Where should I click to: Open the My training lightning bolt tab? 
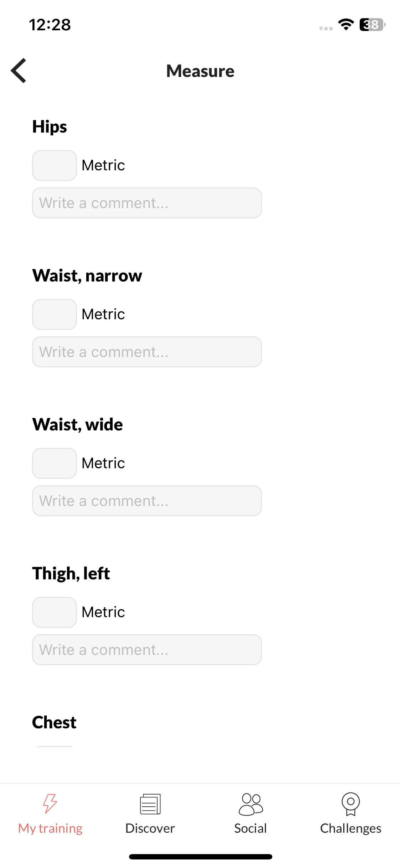click(x=50, y=804)
